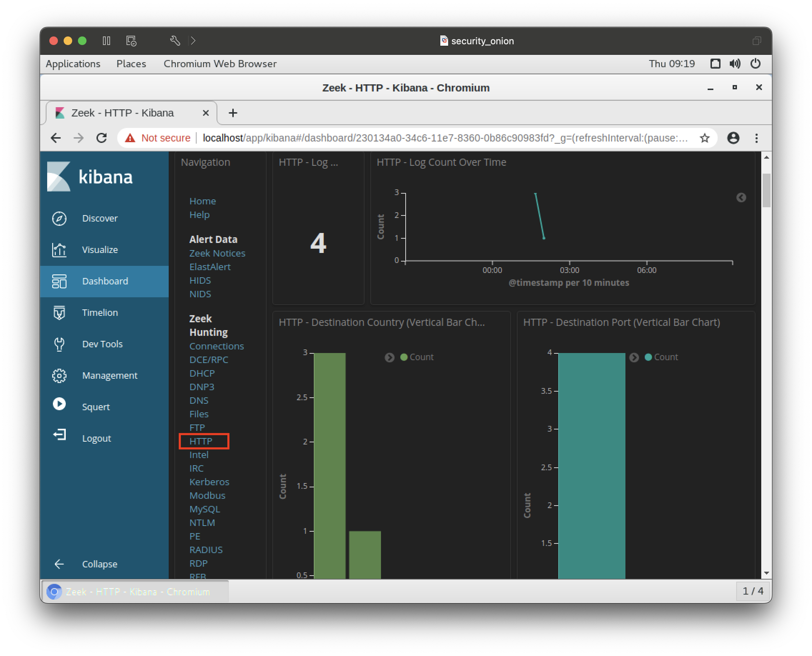Image resolution: width=812 pixels, height=656 pixels.
Task: Open the RADIUS link
Action: tap(206, 550)
